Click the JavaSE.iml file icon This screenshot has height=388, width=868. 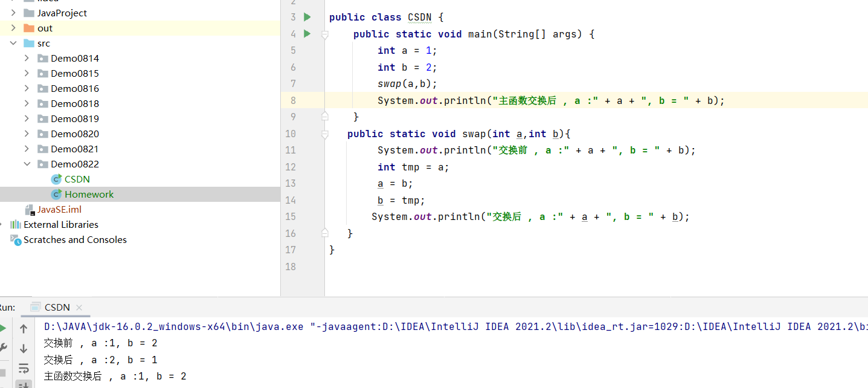pyautogui.click(x=30, y=209)
